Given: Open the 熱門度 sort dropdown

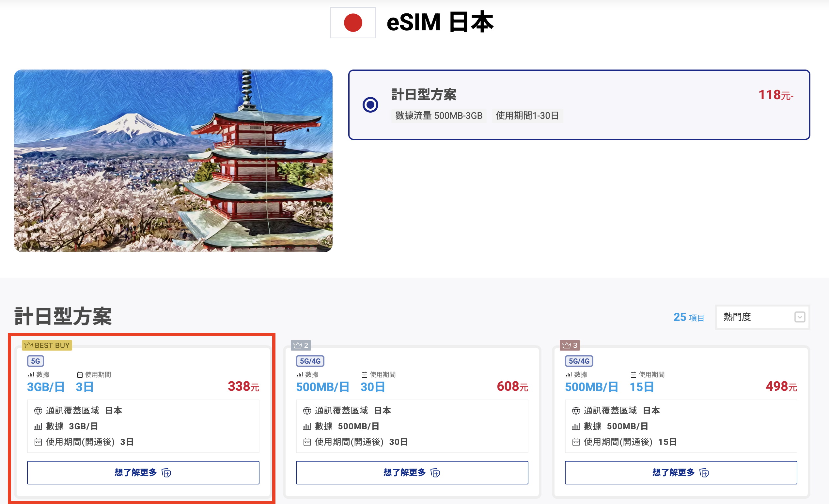Looking at the screenshot, I should pyautogui.click(x=762, y=317).
